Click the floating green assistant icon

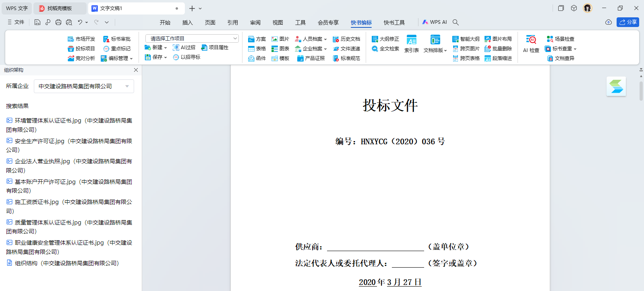pos(616,86)
